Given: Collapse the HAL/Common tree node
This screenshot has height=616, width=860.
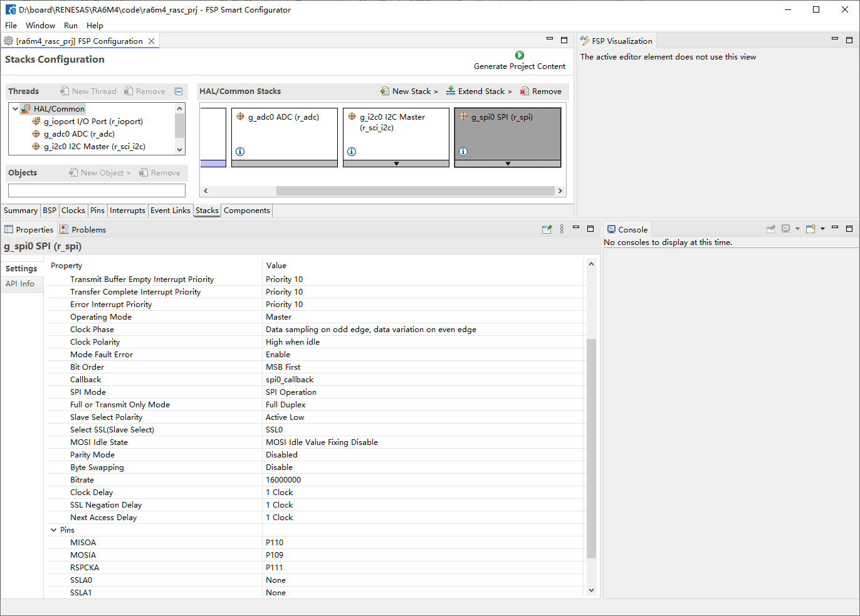Looking at the screenshot, I should coord(16,109).
